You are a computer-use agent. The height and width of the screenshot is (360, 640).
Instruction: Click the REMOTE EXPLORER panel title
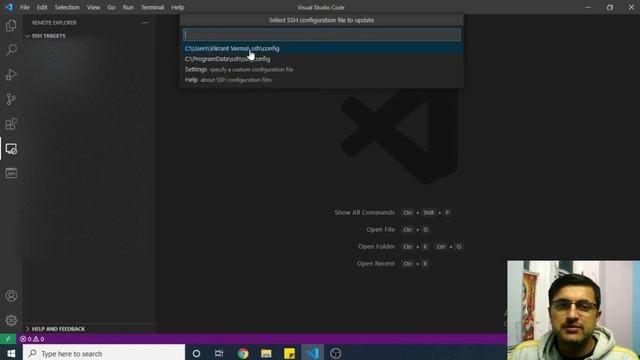54,23
